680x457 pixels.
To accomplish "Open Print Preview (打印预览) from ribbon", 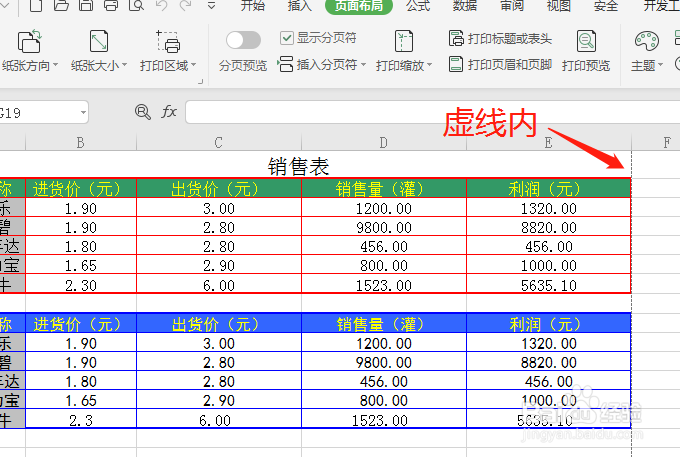I will pos(586,51).
